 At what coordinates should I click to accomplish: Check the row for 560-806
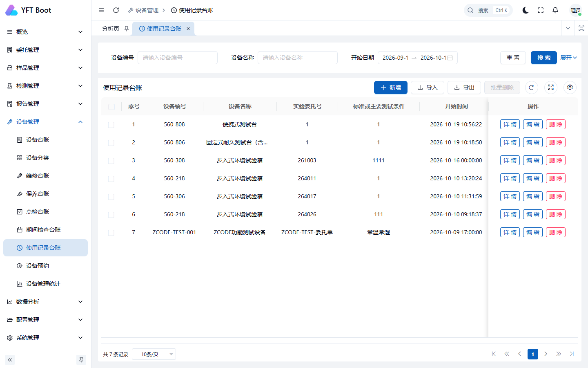pyautogui.click(x=111, y=143)
